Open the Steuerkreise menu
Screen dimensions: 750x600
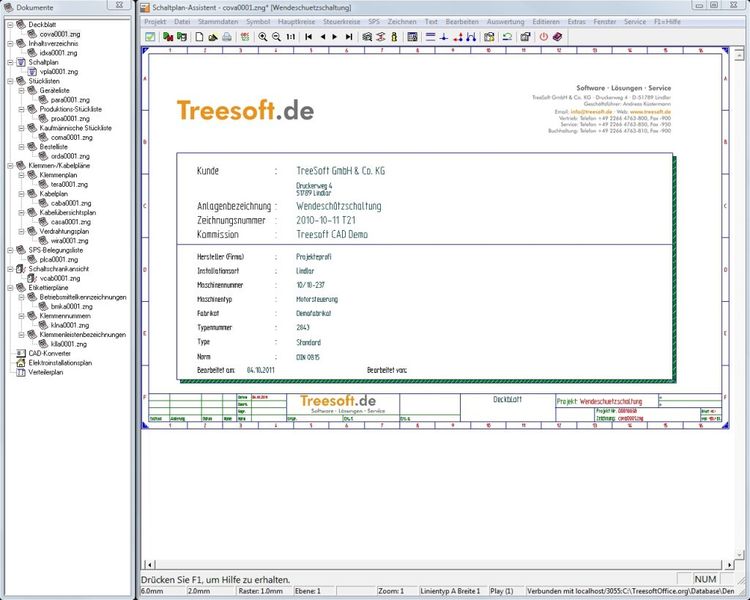pos(342,22)
